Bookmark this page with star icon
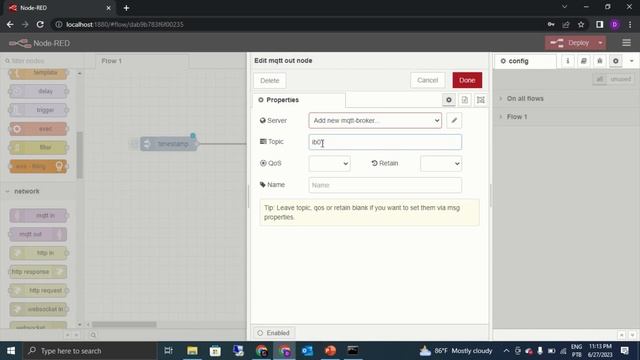The image size is (640, 360). pyautogui.click(x=581, y=24)
